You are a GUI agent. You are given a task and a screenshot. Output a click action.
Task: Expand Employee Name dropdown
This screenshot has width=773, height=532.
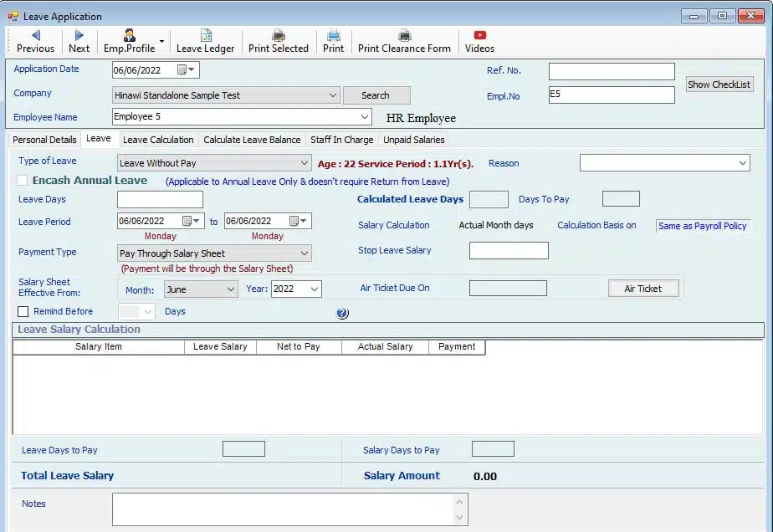364,117
